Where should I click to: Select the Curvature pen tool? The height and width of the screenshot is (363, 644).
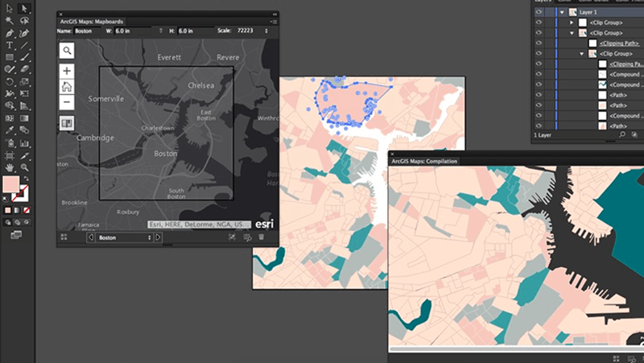24,33
